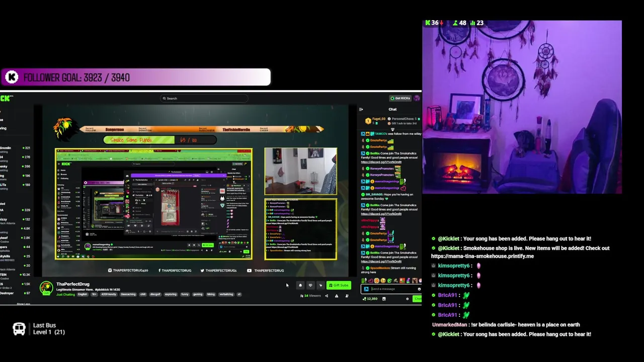Select the English tag
Viewport: 644px width, 362px height.
pyautogui.click(x=83, y=294)
